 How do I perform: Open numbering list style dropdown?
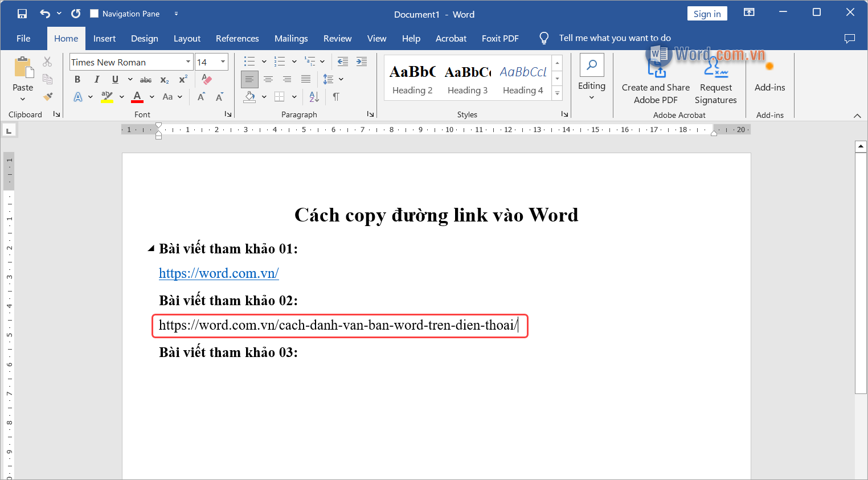click(x=294, y=61)
